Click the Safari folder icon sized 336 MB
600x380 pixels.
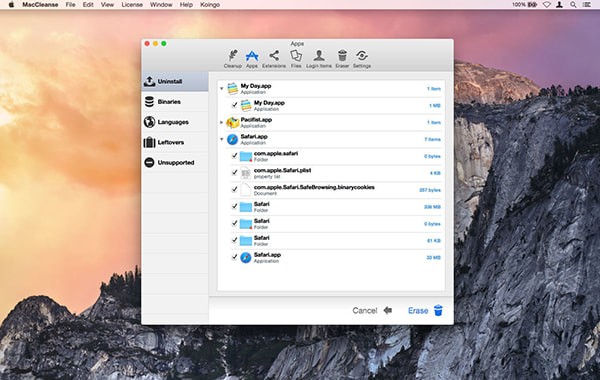(x=246, y=207)
